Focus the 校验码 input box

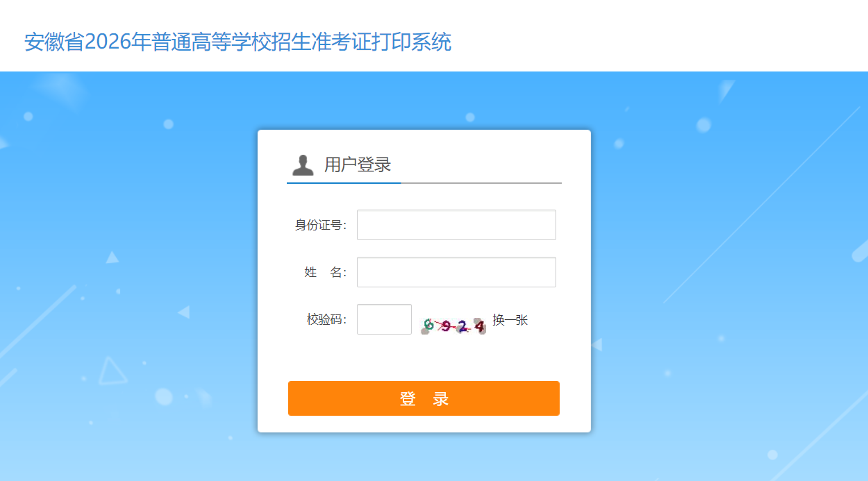click(384, 319)
